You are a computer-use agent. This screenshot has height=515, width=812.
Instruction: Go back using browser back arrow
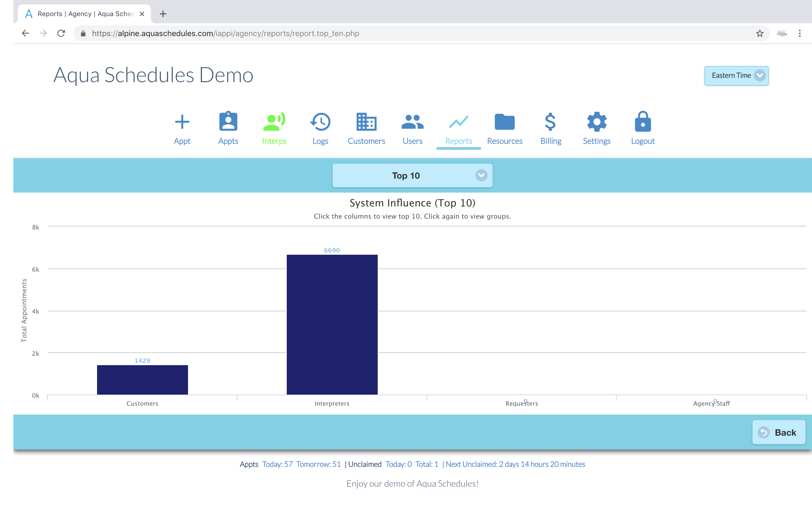(25, 33)
